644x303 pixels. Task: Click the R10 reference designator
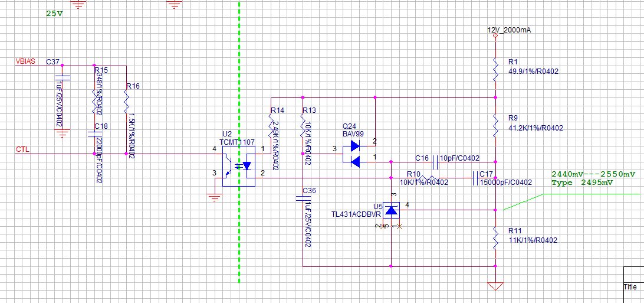coord(413,174)
